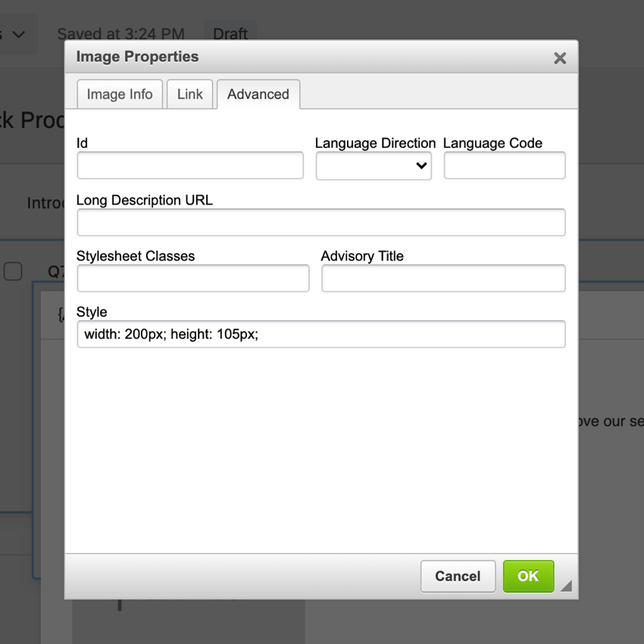Dismiss the dialog using Cancel

(458, 576)
